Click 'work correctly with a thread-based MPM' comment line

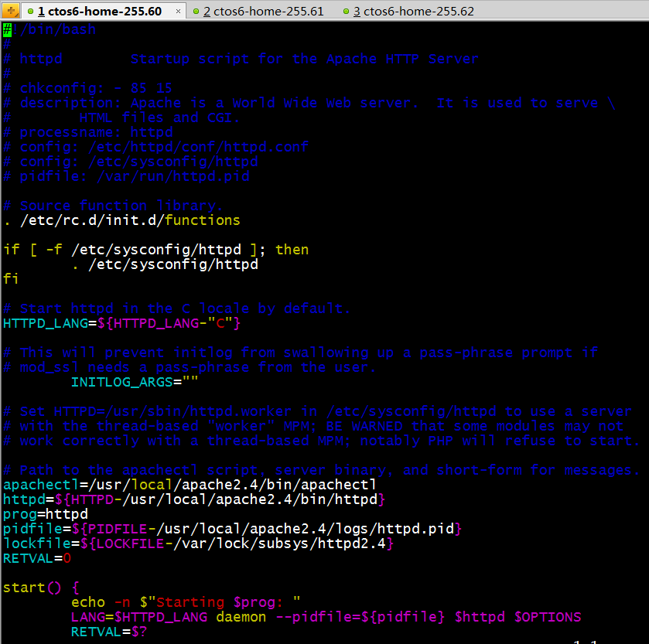pyautogui.click(x=322, y=441)
